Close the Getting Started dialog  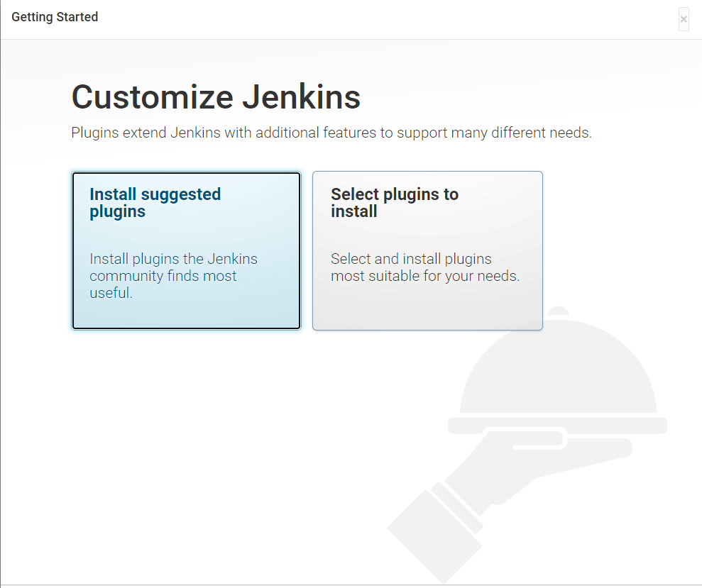coord(684,20)
